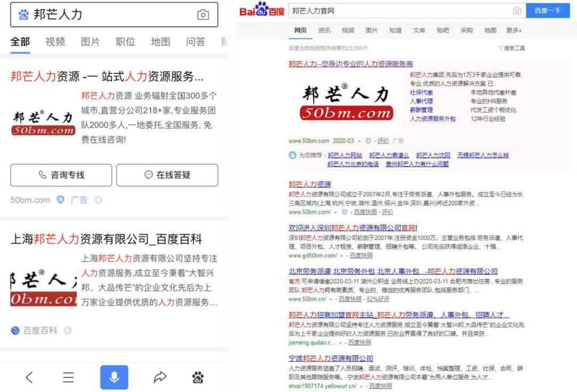
Task: Open mobile result 邦芒人力资源 -一站式人力资源服务
Action: coord(107,76)
